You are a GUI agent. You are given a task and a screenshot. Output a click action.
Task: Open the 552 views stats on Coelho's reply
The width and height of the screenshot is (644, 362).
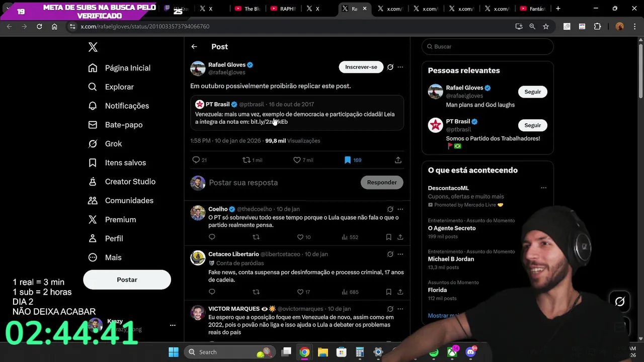point(350,237)
